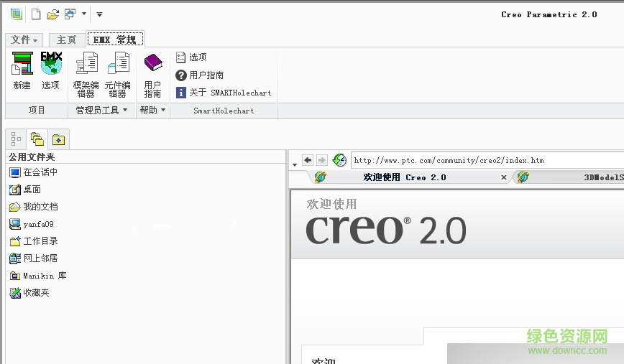Open the 工作目录 entry

point(34,241)
